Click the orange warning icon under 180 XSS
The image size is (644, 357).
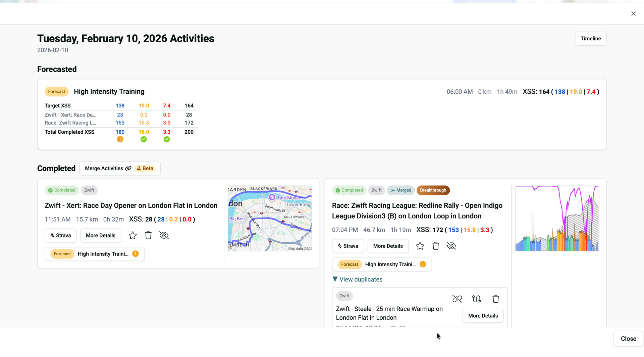(x=120, y=139)
